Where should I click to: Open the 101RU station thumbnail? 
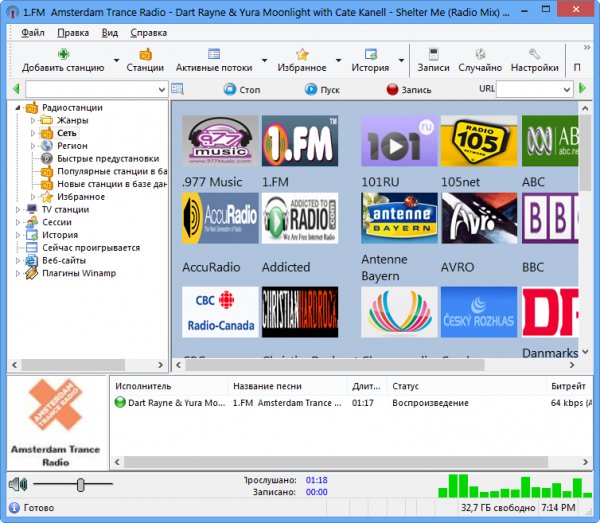[x=399, y=141]
